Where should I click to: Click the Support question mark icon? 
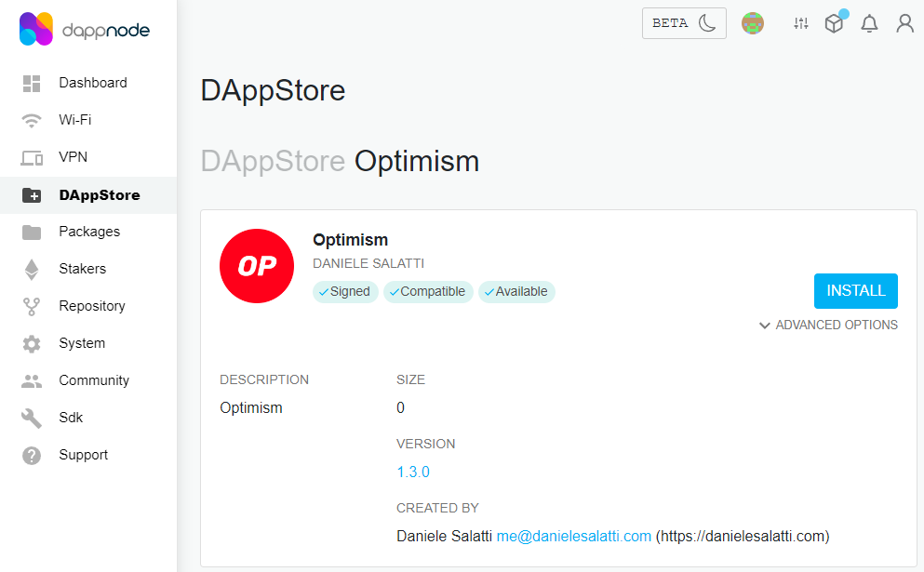pyautogui.click(x=32, y=456)
